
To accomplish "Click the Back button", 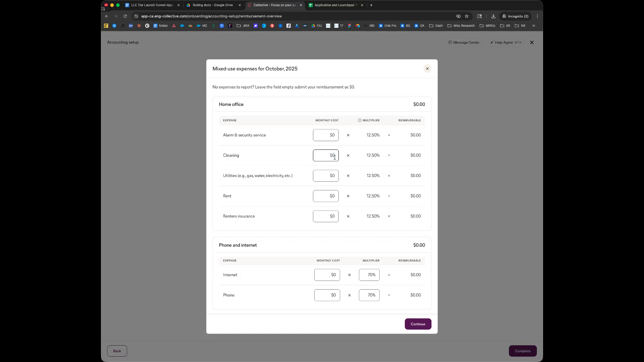I will pos(117,351).
